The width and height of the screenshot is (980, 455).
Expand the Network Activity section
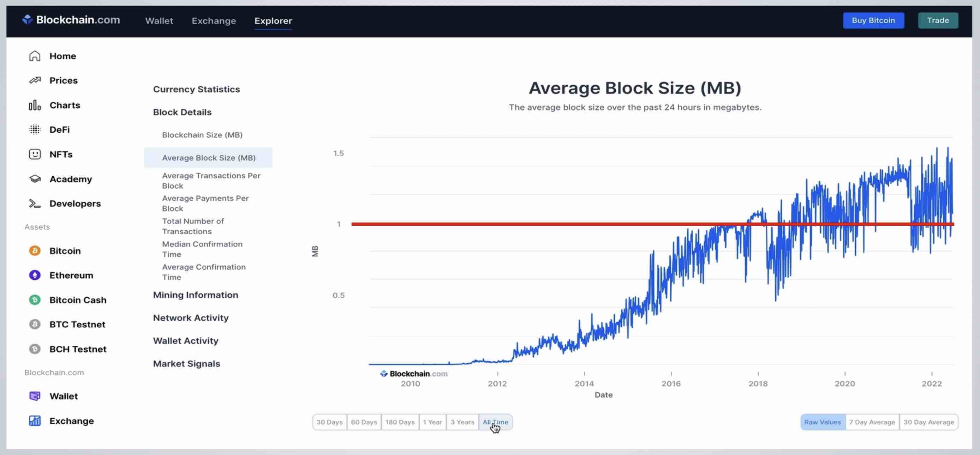(191, 318)
